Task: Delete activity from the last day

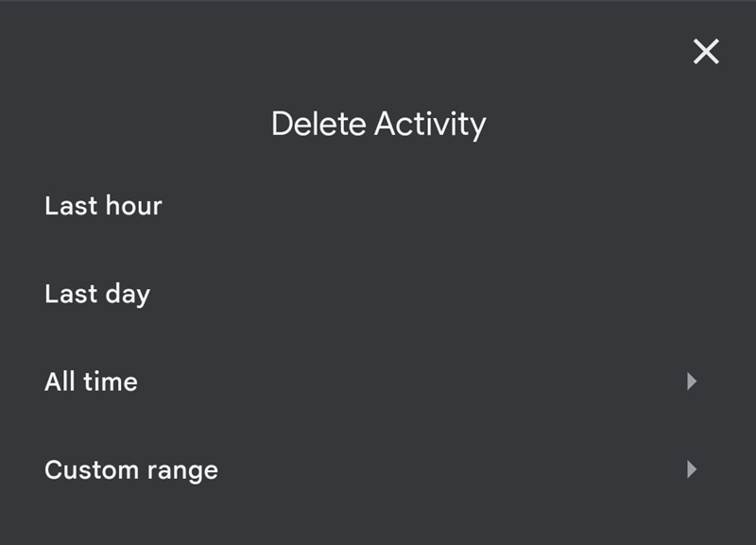Action: point(97,294)
